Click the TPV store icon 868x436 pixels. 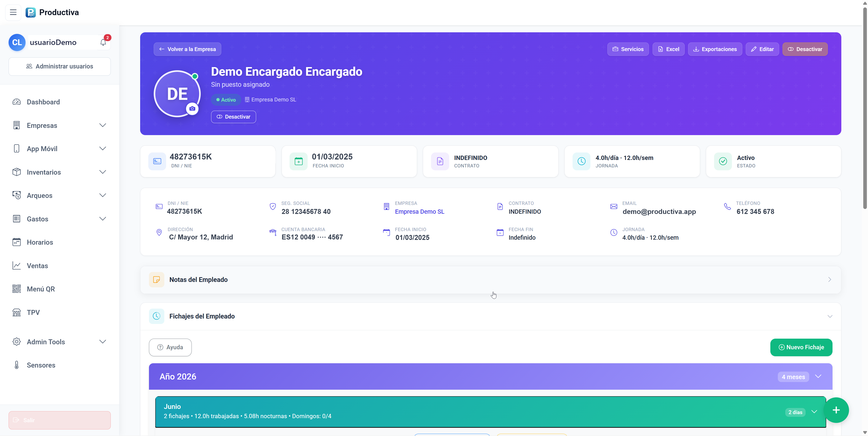point(17,312)
